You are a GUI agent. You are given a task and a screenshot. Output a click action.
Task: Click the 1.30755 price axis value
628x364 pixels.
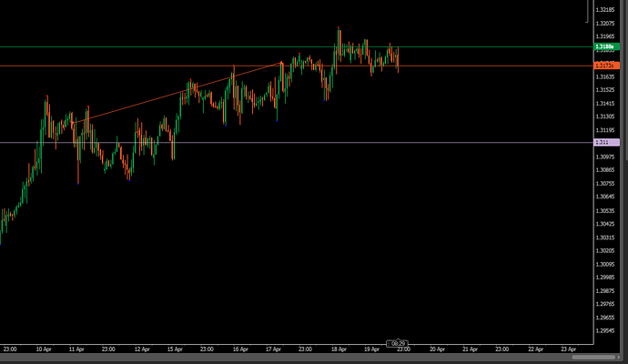(x=605, y=184)
